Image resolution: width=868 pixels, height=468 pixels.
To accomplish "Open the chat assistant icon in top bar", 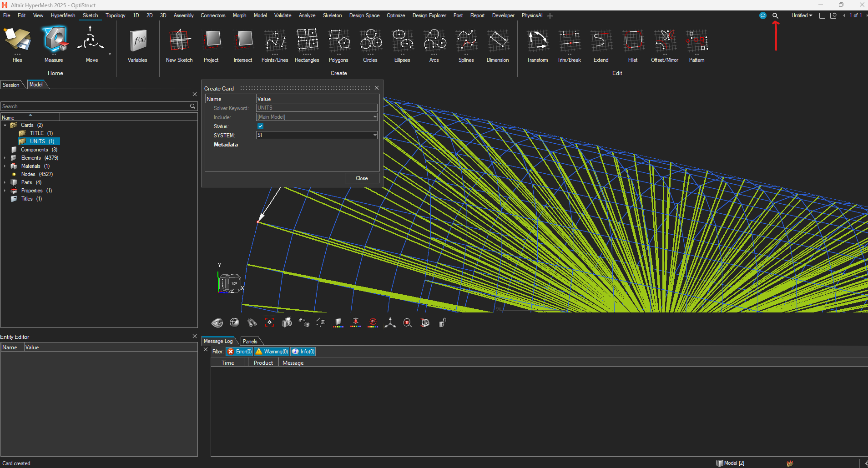I will [x=763, y=15].
